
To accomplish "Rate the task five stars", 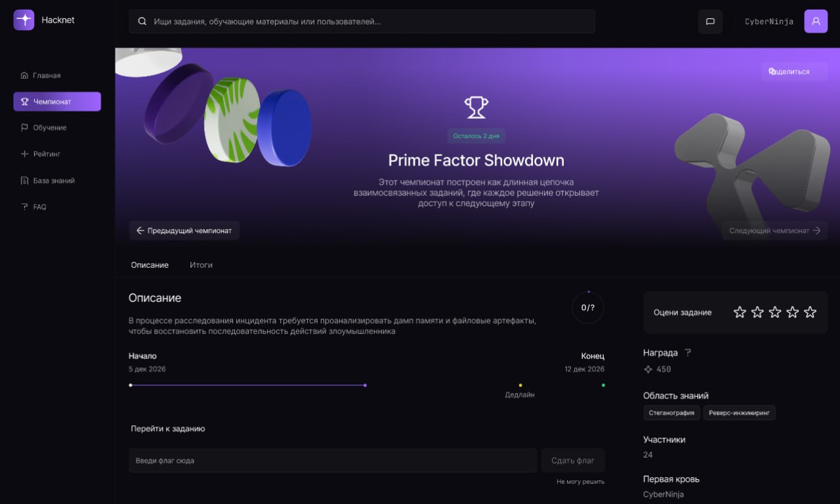I will pos(810,312).
